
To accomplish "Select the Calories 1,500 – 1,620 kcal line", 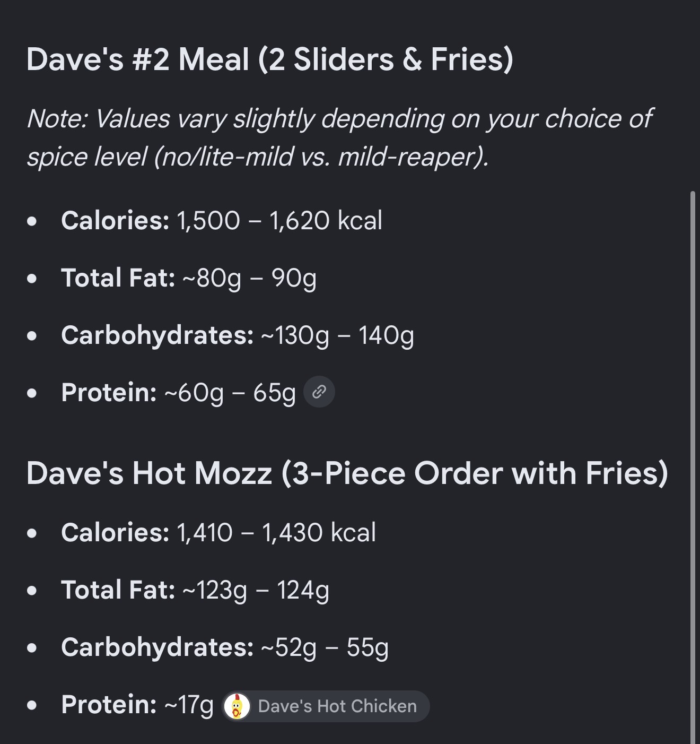I will pyautogui.click(x=222, y=220).
